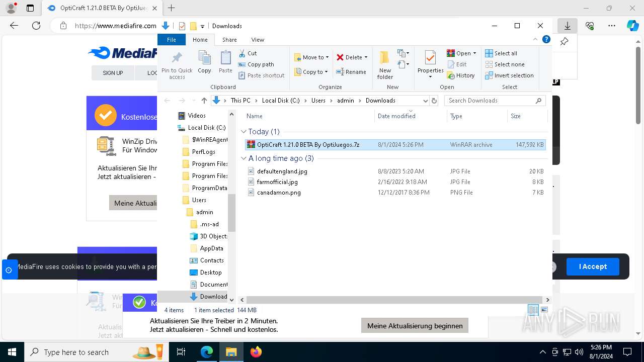Click the Paste ribbon icon
The height and width of the screenshot is (362, 644).
click(x=225, y=62)
